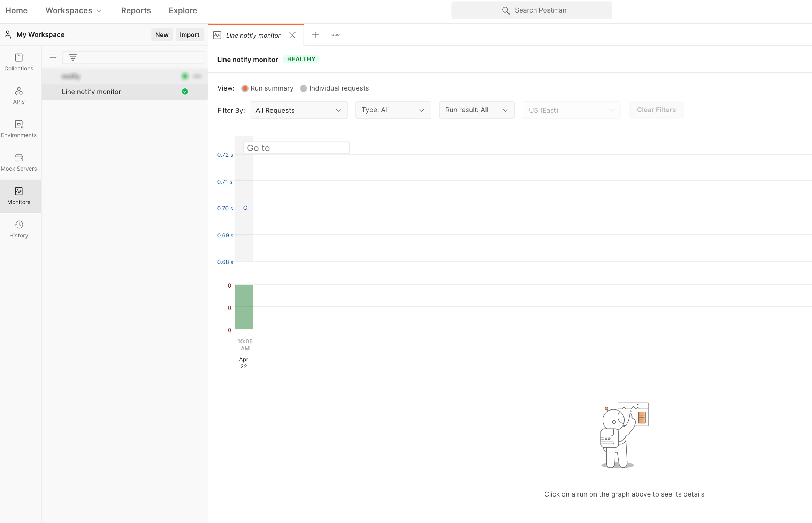Expand the Workspaces menu
812x523 pixels.
click(74, 10)
